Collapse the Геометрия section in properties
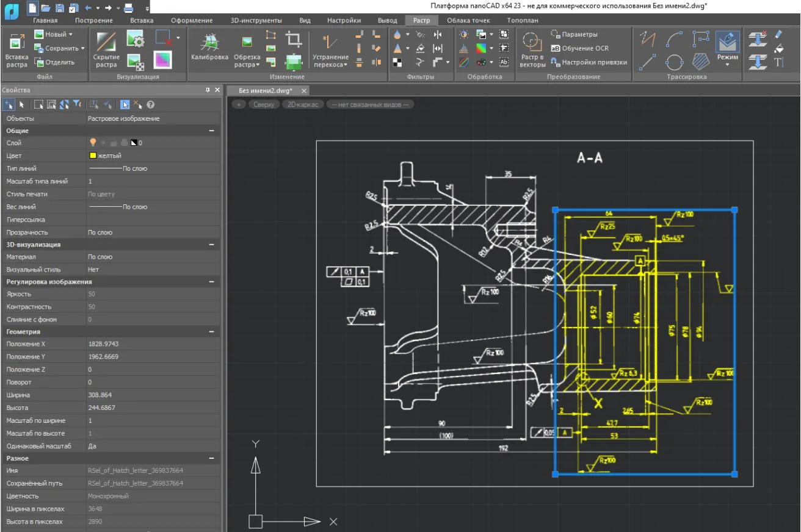 (211, 331)
